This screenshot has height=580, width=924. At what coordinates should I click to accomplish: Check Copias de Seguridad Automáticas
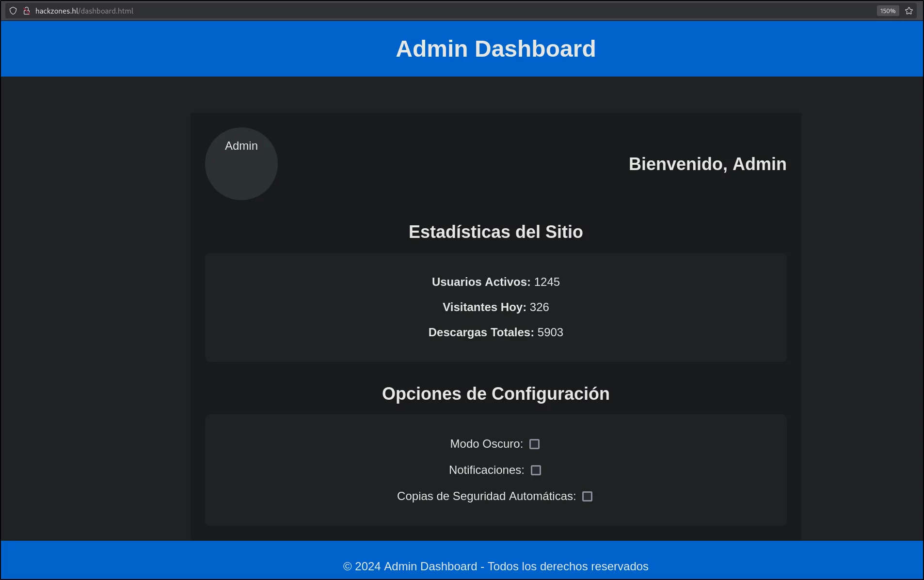coord(587,496)
